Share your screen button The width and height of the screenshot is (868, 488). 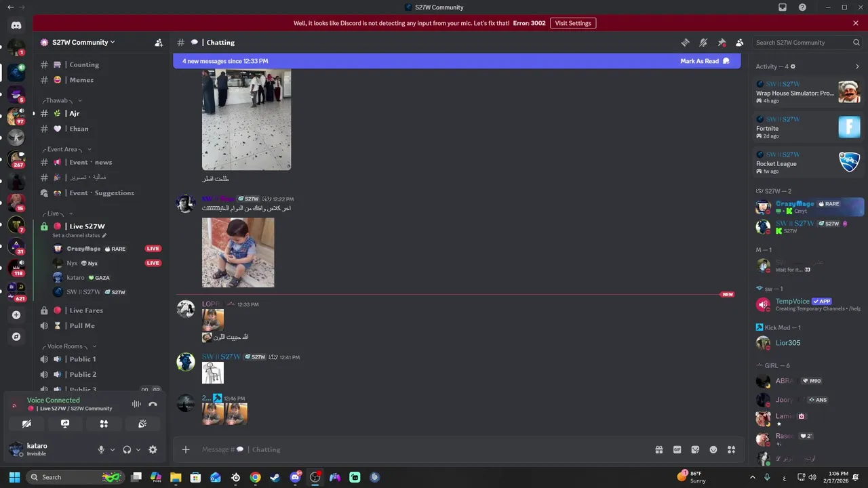pos(65,424)
